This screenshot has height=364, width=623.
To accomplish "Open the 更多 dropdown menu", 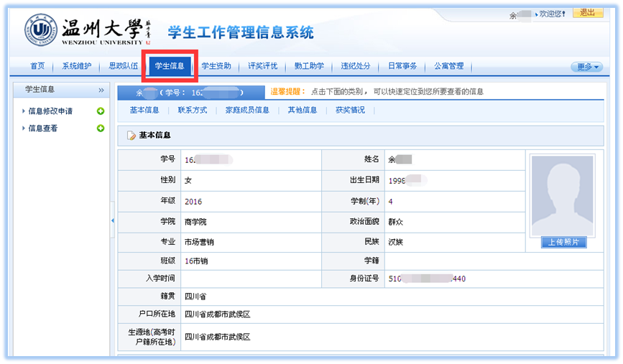I will [x=586, y=67].
